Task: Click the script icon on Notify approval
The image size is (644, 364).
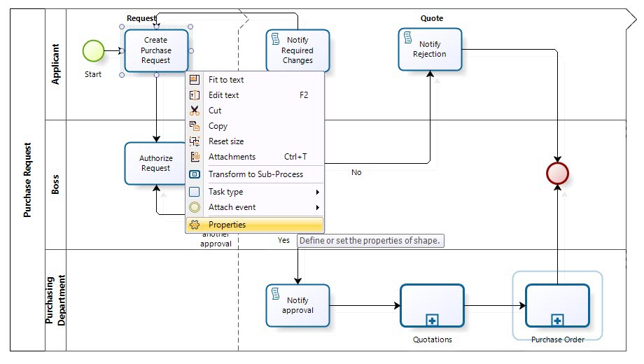Action: tap(276, 294)
